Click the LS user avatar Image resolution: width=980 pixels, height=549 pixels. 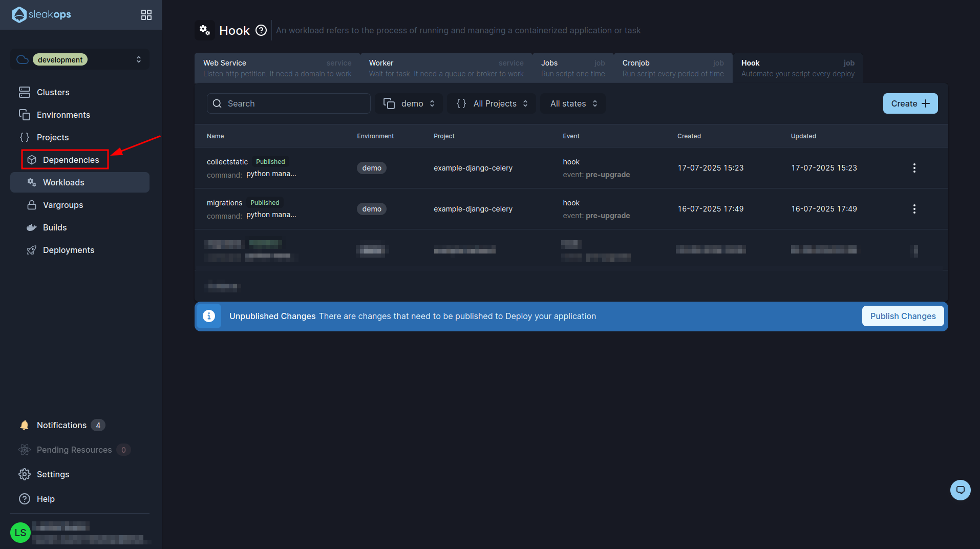coord(20,533)
